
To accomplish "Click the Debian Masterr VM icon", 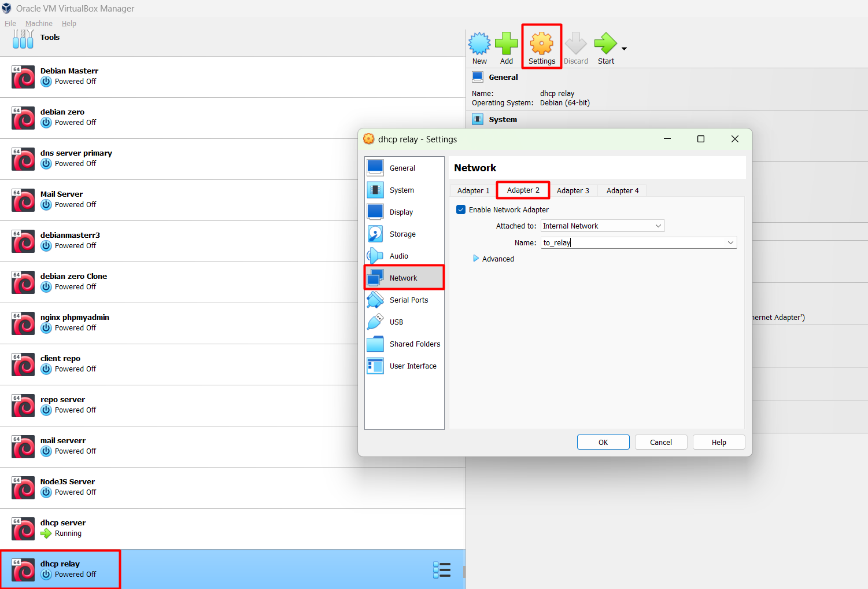I will [23, 77].
